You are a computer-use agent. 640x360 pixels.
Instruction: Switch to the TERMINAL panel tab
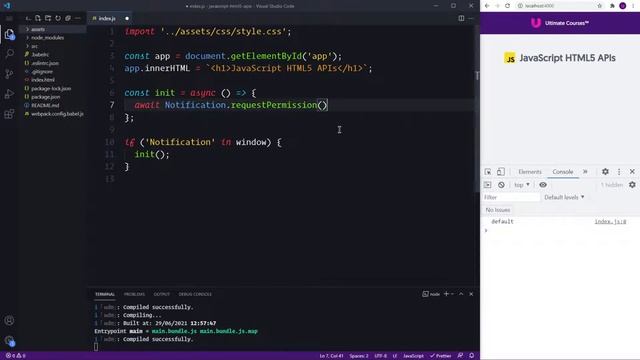pyautogui.click(x=105, y=294)
